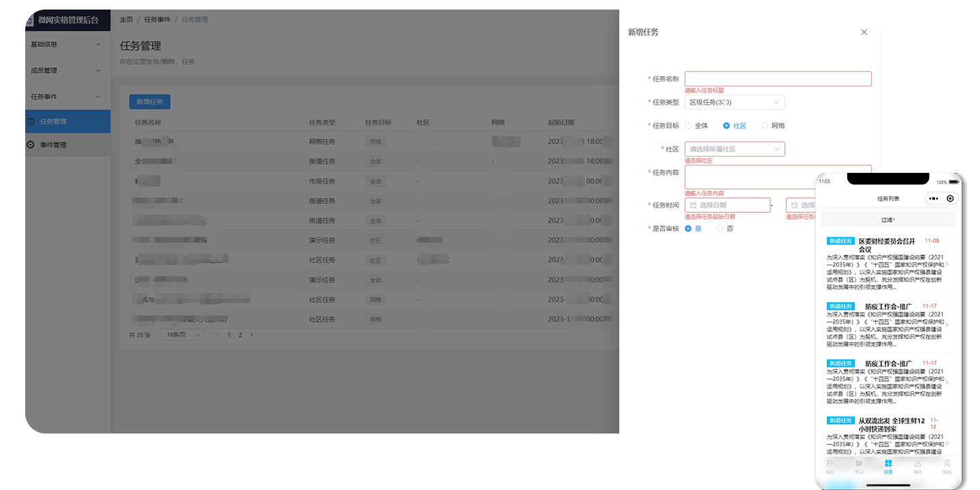Open the 请选择所属社区 dropdown
Image resolution: width=980 pixels, height=490 pixels.
734,149
